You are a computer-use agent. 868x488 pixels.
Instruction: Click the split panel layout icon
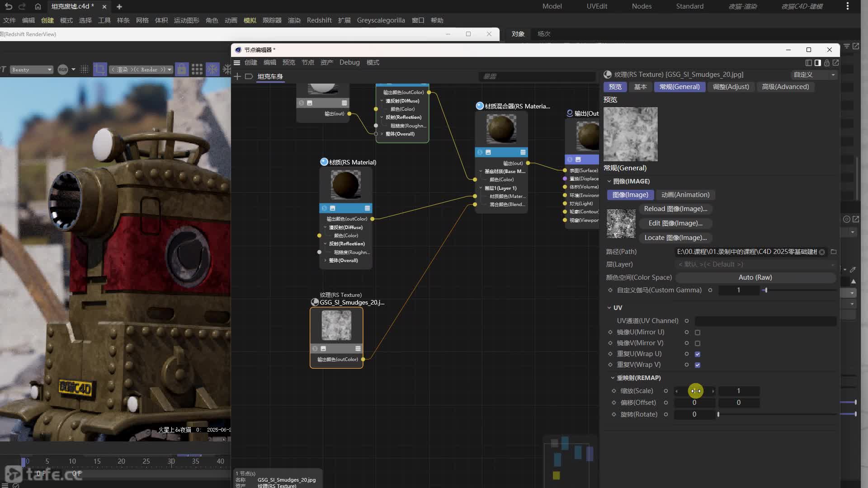[809, 63]
